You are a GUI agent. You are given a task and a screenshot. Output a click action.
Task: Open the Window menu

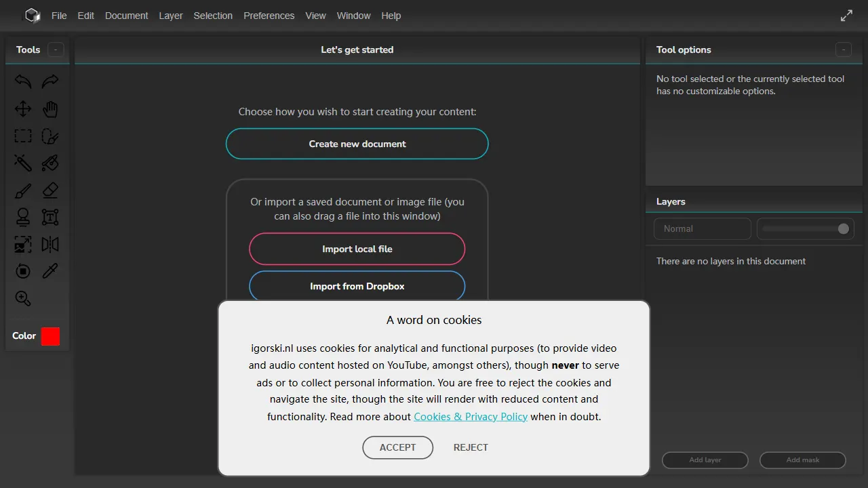(354, 16)
